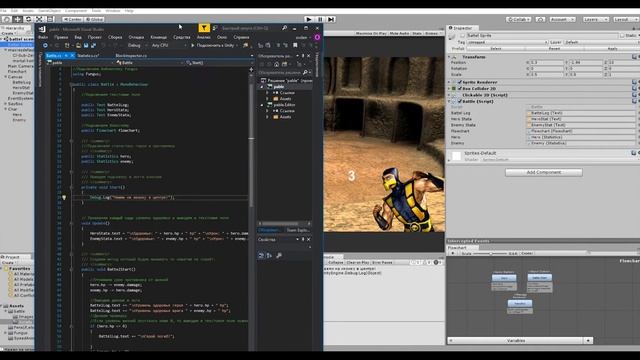
Task: Toggle Collapse in the Console panel
Action: coord(336,262)
